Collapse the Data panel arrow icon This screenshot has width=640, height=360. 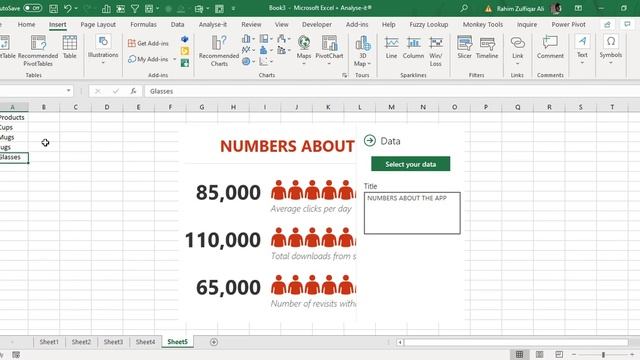(x=370, y=141)
